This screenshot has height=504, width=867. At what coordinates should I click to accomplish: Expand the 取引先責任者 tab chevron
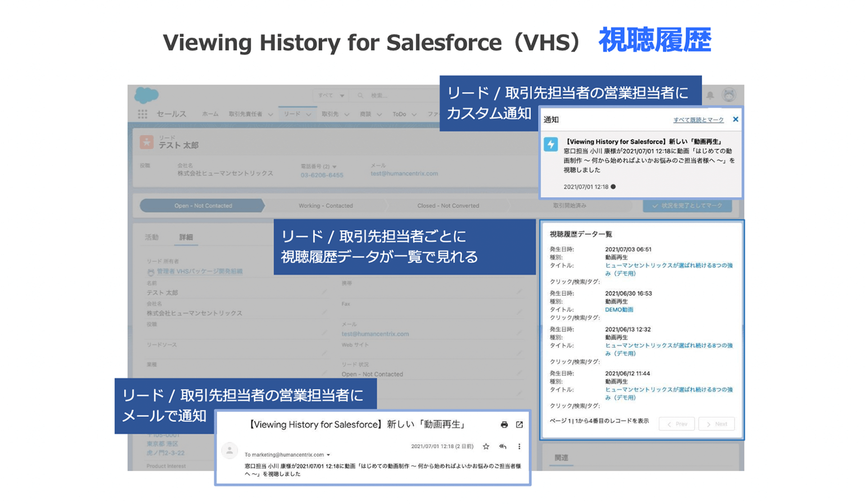point(270,115)
